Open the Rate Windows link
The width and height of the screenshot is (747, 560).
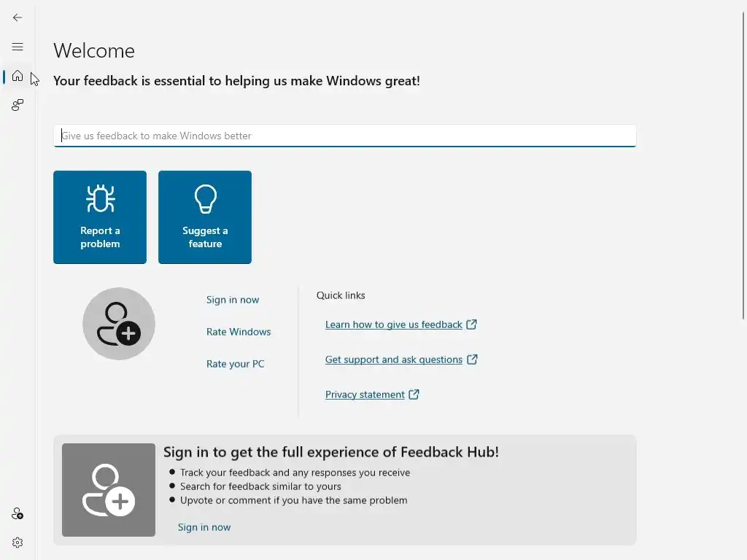pos(239,332)
